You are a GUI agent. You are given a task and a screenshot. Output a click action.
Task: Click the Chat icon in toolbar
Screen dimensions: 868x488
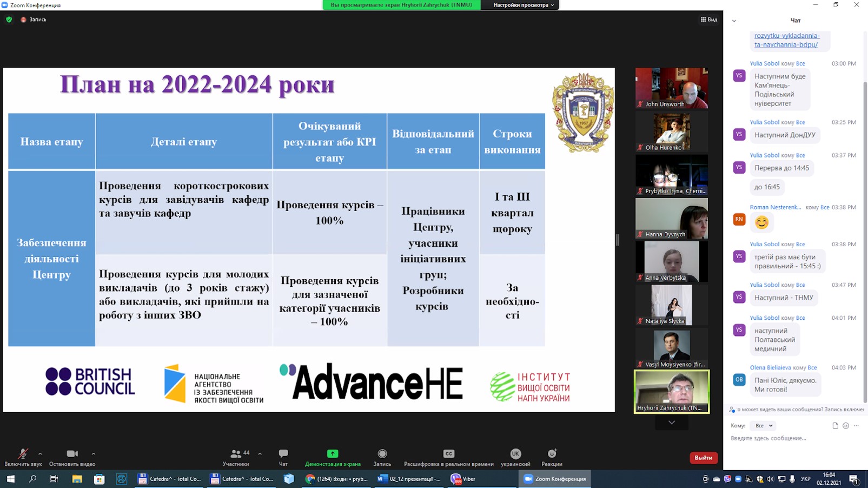(x=283, y=454)
